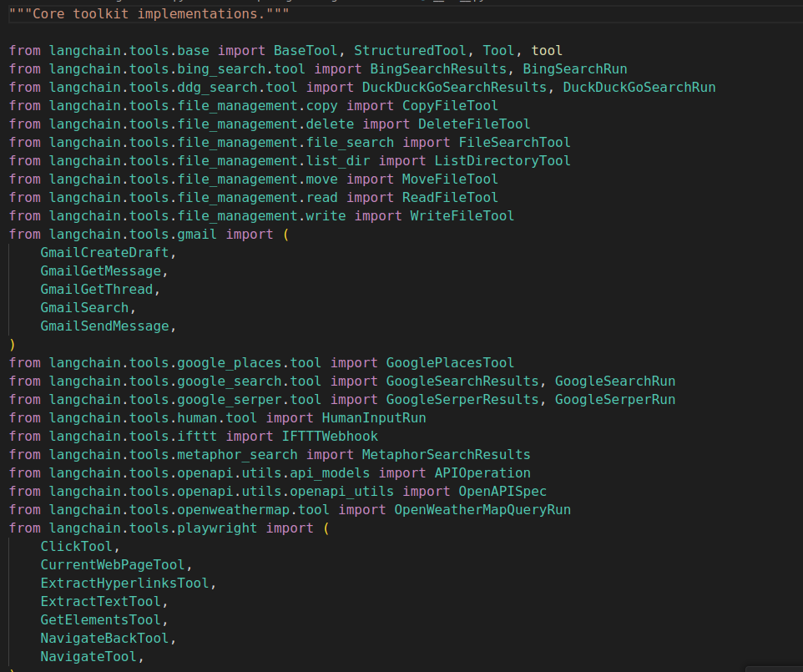Click the DuckDuckGoSearchResults identifier
803x672 pixels.
(454, 88)
